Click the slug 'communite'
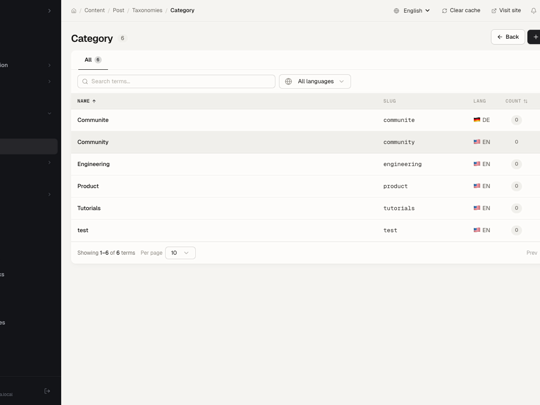The image size is (540, 405). click(x=399, y=120)
